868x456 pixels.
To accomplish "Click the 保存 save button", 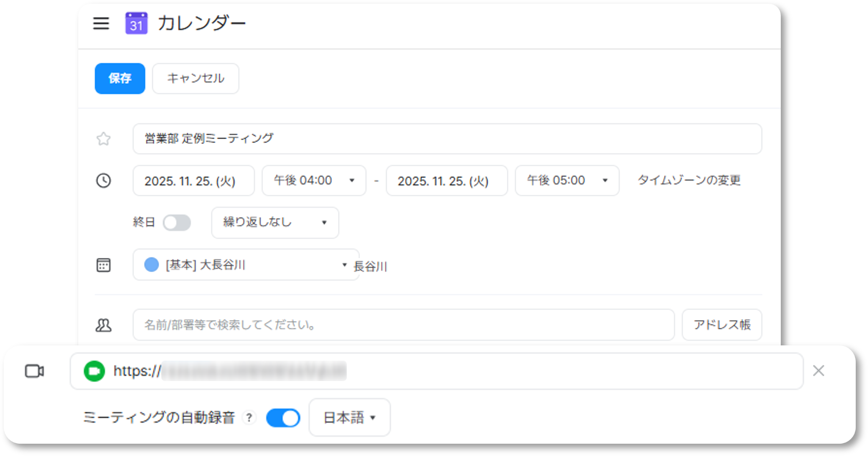I will click(x=120, y=78).
